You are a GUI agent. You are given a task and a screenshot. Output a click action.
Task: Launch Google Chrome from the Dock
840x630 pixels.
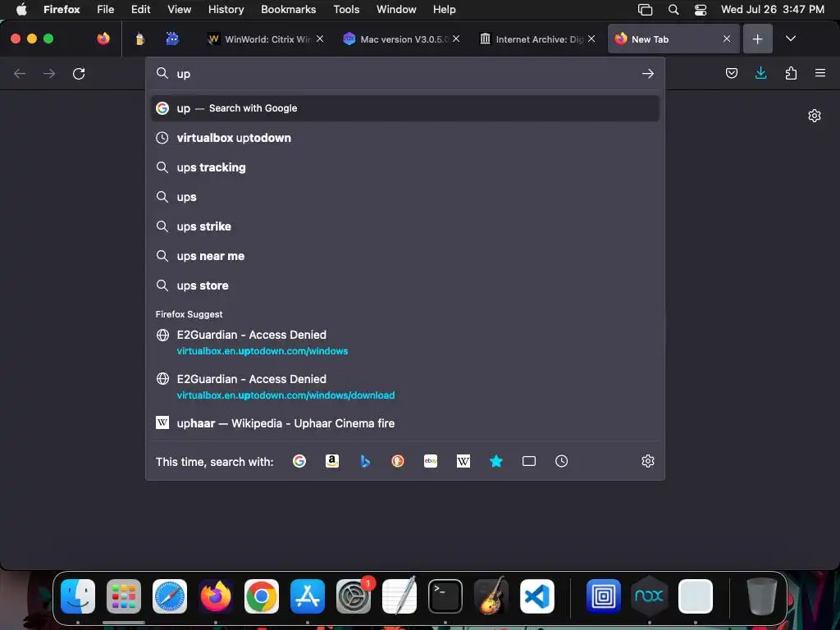262,596
